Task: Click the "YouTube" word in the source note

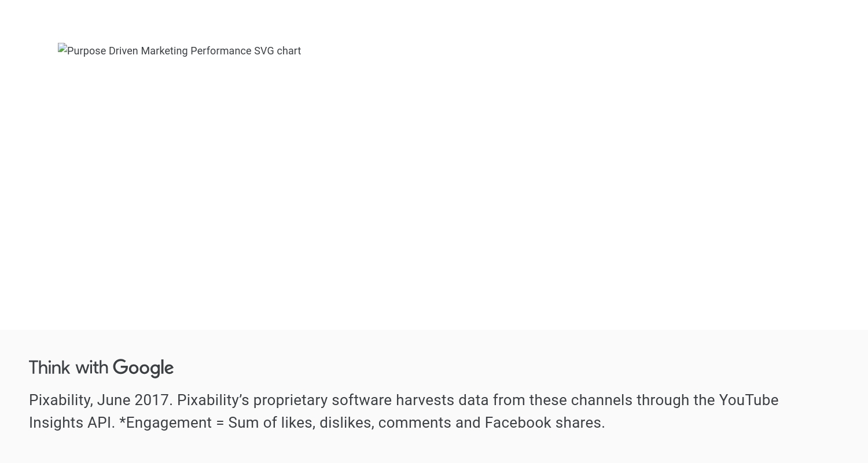Action: click(x=748, y=400)
